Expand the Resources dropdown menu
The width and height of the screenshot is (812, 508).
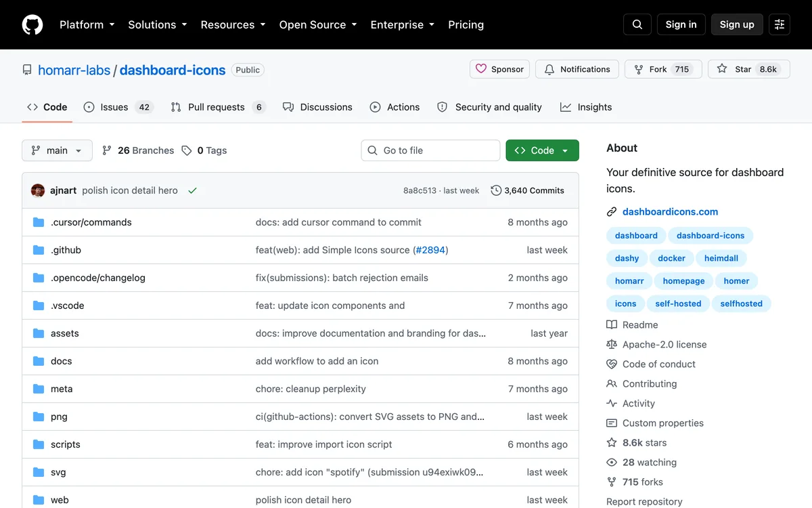(x=233, y=24)
